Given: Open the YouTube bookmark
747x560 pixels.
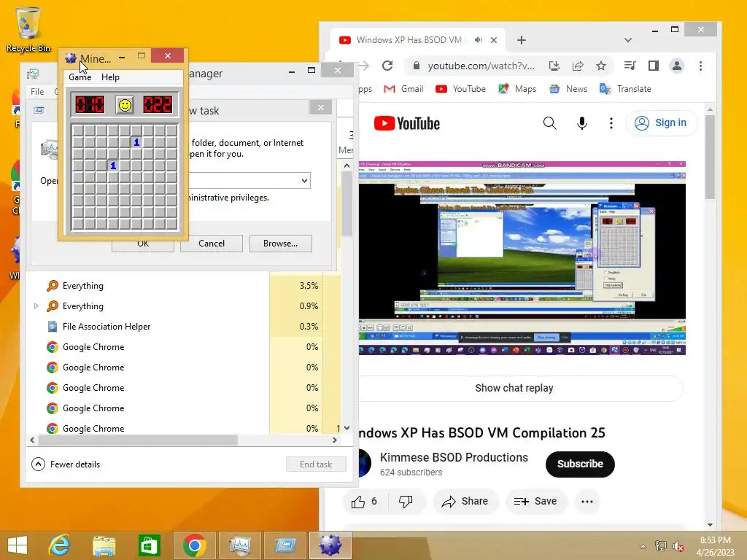Looking at the screenshot, I should [460, 89].
